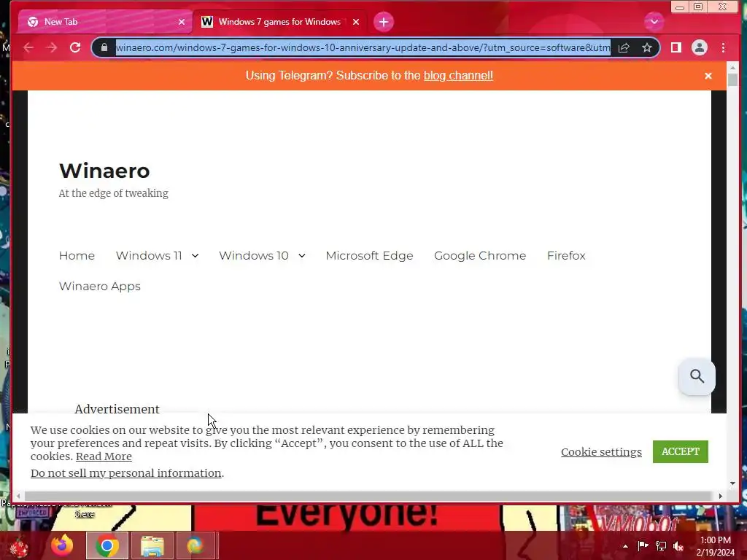Close the Windows 7 games tab

[x=356, y=22]
